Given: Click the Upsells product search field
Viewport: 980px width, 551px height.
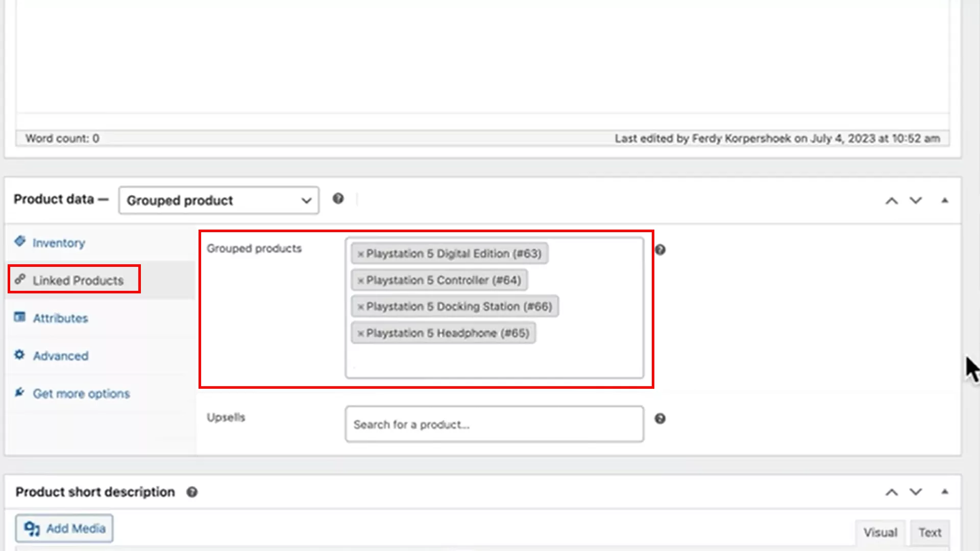Looking at the screenshot, I should (494, 424).
